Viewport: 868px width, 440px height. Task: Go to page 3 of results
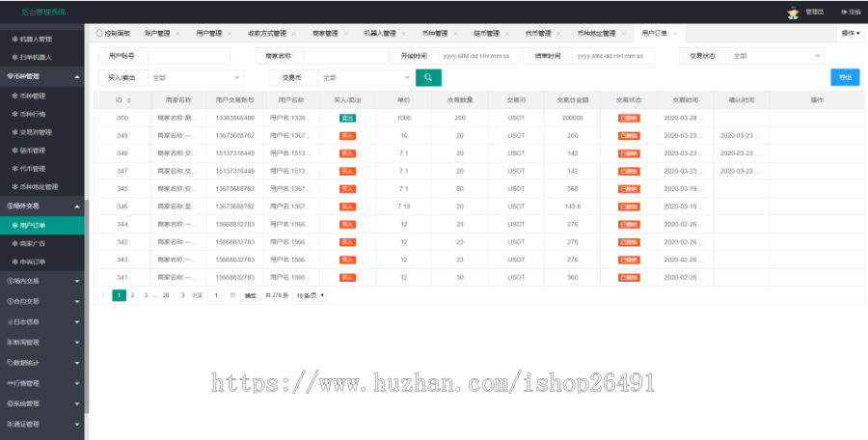pos(146,295)
